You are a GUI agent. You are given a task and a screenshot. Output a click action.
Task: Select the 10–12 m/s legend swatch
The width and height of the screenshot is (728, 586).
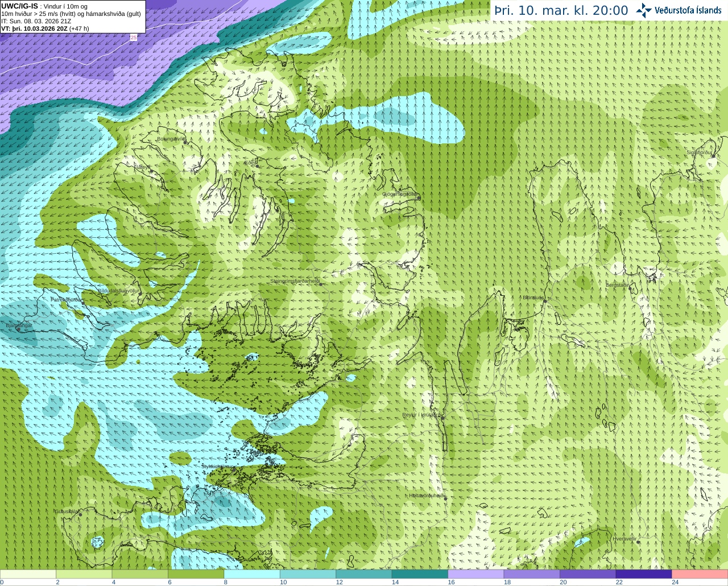point(308,574)
